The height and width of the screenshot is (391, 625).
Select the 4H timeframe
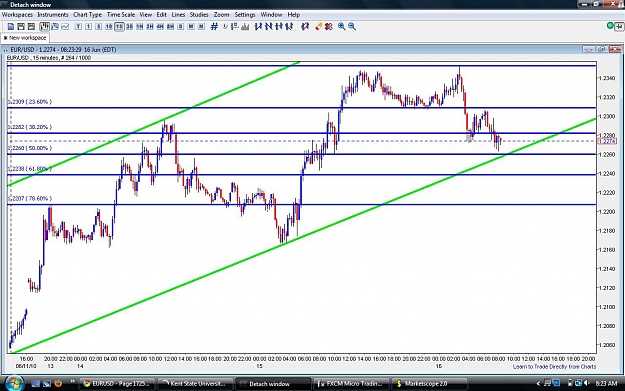click(x=160, y=27)
